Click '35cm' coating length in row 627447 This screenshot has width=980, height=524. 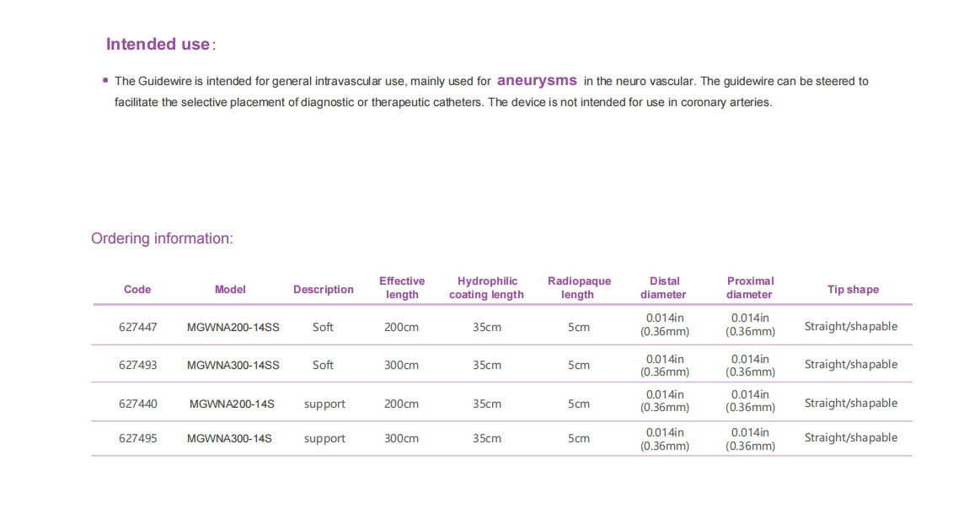point(487,327)
